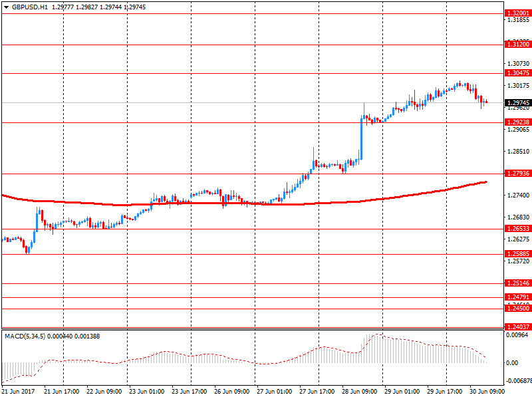Viewport: 532px width, 399px height.
Task: Click the 23 Jun 01:00 time axis label
Action: pos(146,392)
